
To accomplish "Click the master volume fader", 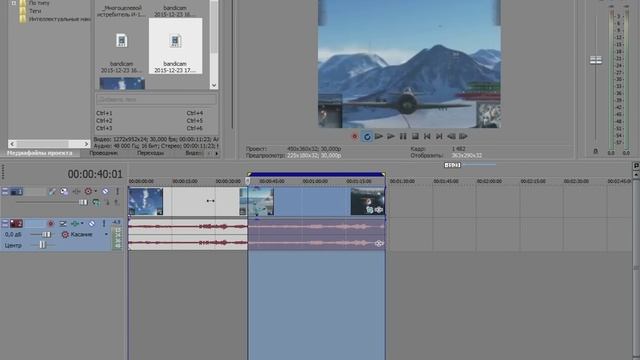I will coord(596,60).
